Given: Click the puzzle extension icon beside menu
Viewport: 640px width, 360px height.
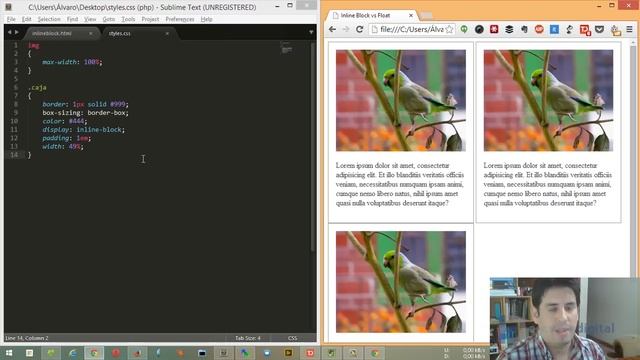Looking at the screenshot, I should [x=615, y=30].
